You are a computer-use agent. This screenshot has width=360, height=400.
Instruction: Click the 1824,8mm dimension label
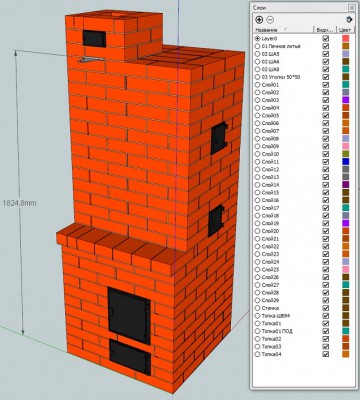pos(19,203)
